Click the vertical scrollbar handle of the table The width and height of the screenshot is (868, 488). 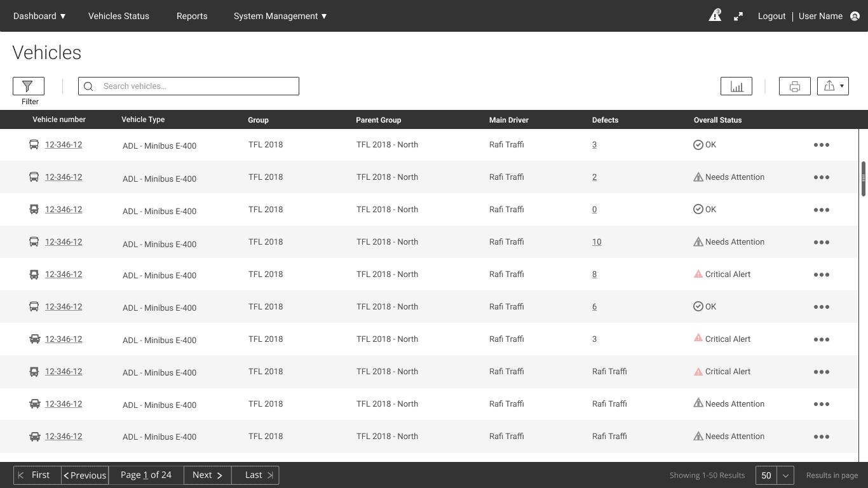click(864, 179)
